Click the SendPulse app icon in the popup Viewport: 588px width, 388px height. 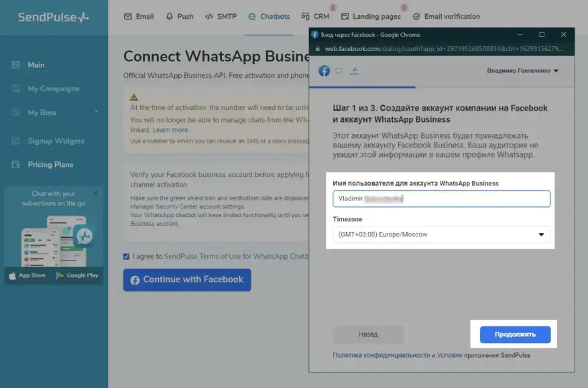(x=355, y=70)
